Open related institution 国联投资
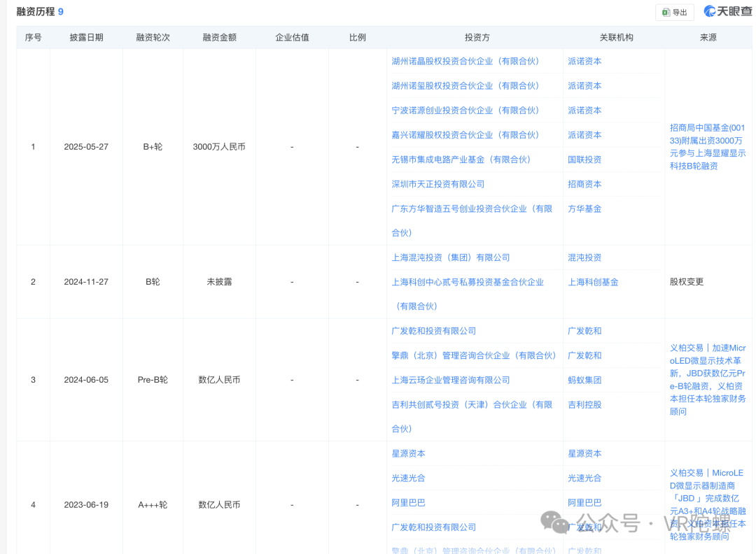756x554 pixels. click(x=584, y=159)
